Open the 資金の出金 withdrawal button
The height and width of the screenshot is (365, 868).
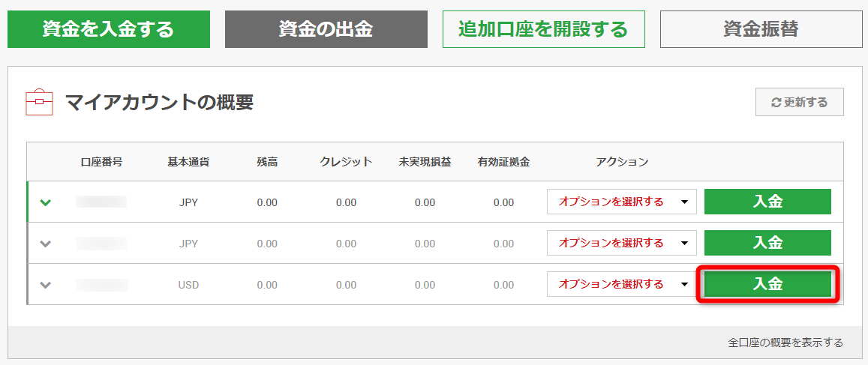click(326, 29)
